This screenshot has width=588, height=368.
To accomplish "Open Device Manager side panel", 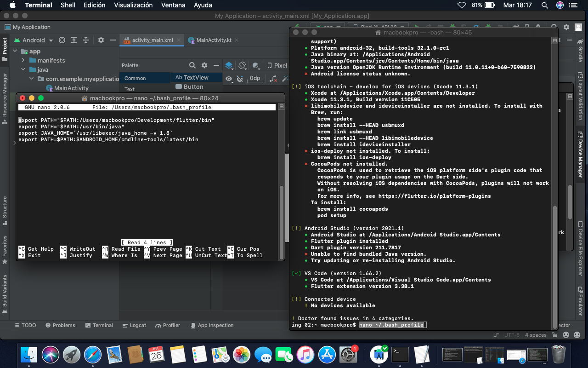I will 580,155.
